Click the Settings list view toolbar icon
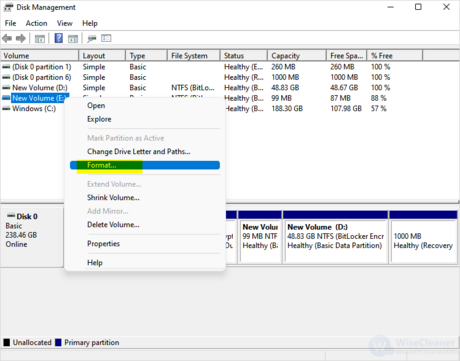460x361 pixels. point(106,39)
